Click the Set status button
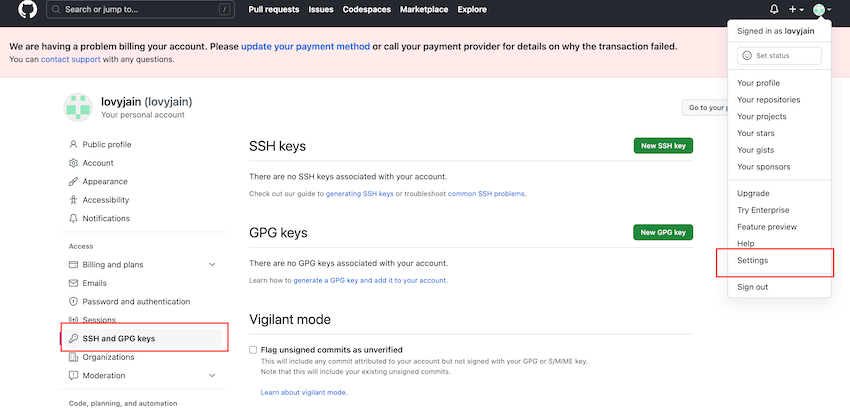The height and width of the screenshot is (409, 850). coord(779,55)
